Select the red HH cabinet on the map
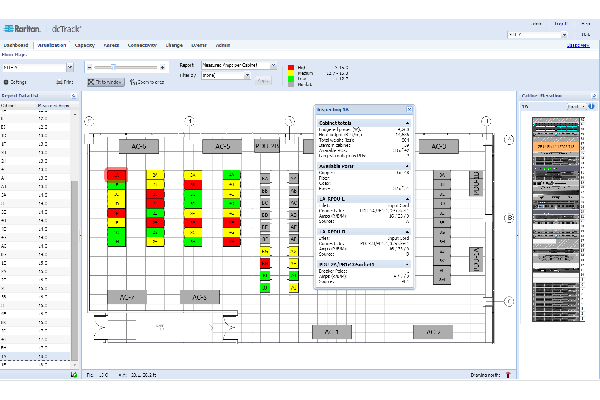600x400 pixels. (265, 263)
